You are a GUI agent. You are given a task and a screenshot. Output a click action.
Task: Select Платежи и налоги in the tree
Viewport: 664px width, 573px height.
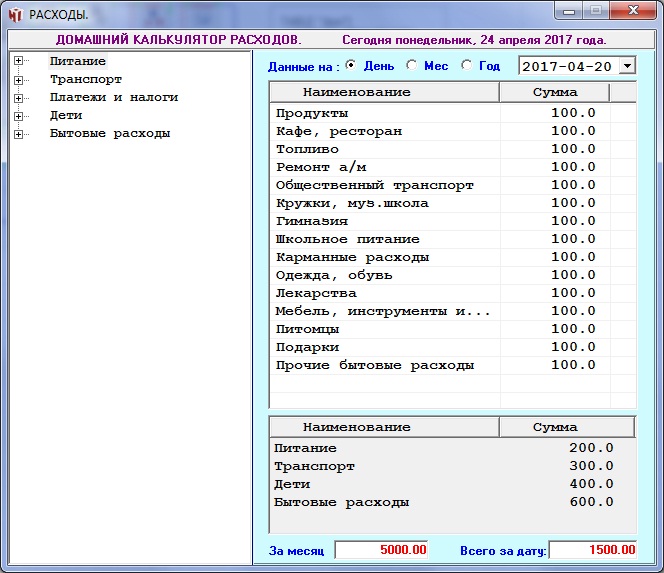click(114, 97)
